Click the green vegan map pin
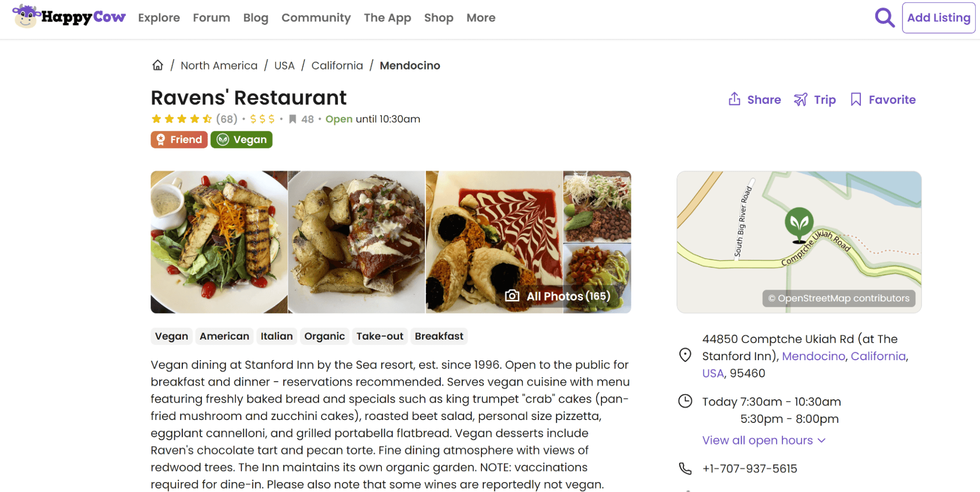 [x=799, y=224]
